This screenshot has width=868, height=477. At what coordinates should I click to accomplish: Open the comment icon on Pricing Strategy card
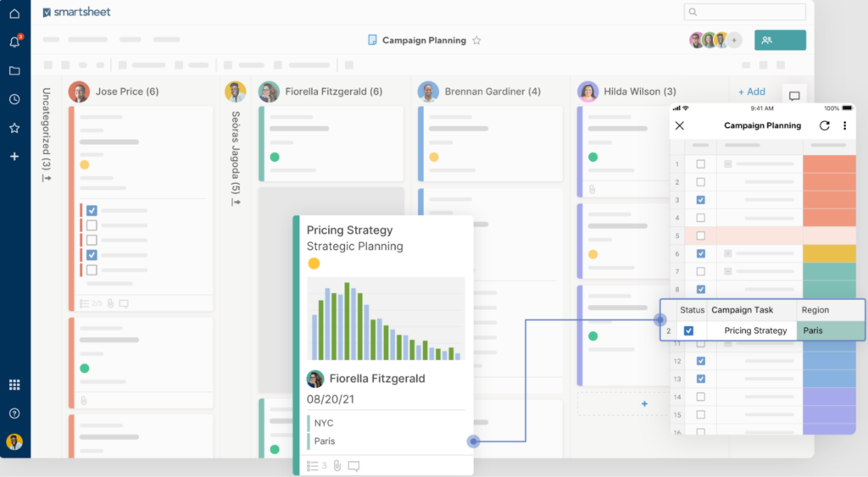(x=353, y=466)
